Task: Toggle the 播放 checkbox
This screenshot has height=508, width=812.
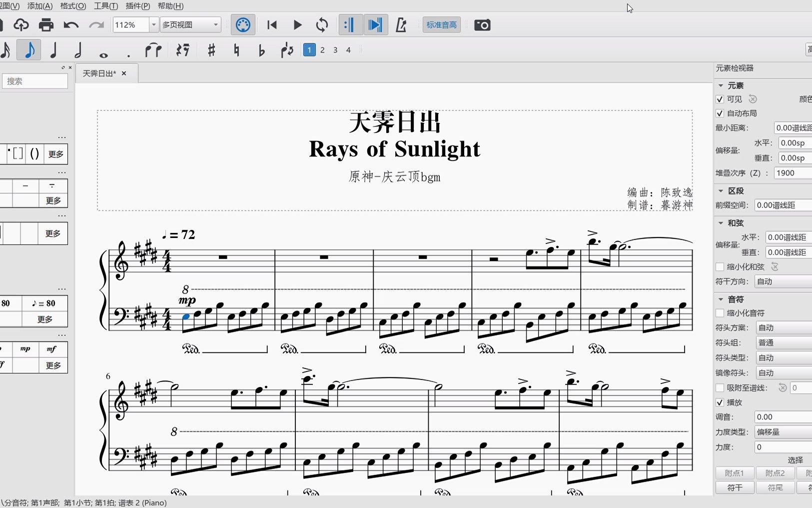Action: click(720, 402)
